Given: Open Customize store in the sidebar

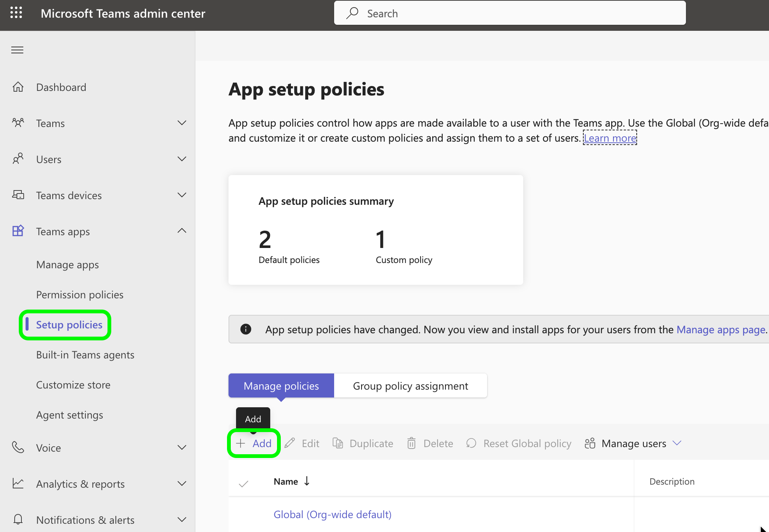Looking at the screenshot, I should click(x=73, y=385).
